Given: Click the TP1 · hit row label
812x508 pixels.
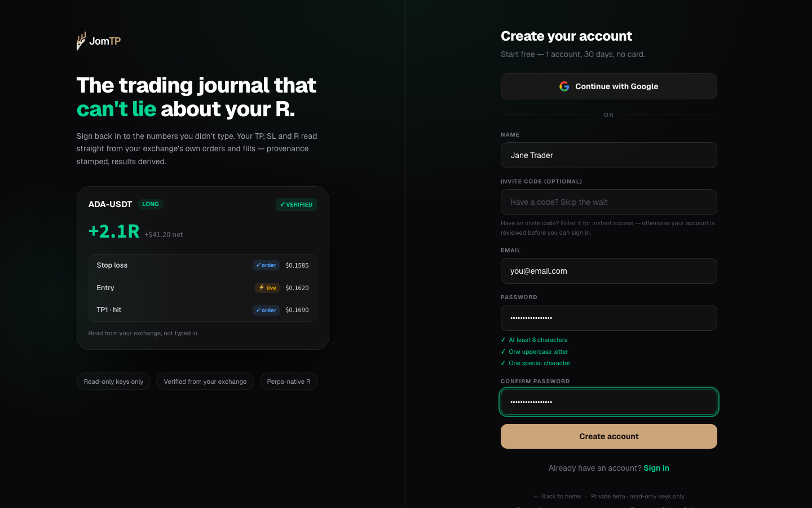Looking at the screenshot, I should [109, 310].
